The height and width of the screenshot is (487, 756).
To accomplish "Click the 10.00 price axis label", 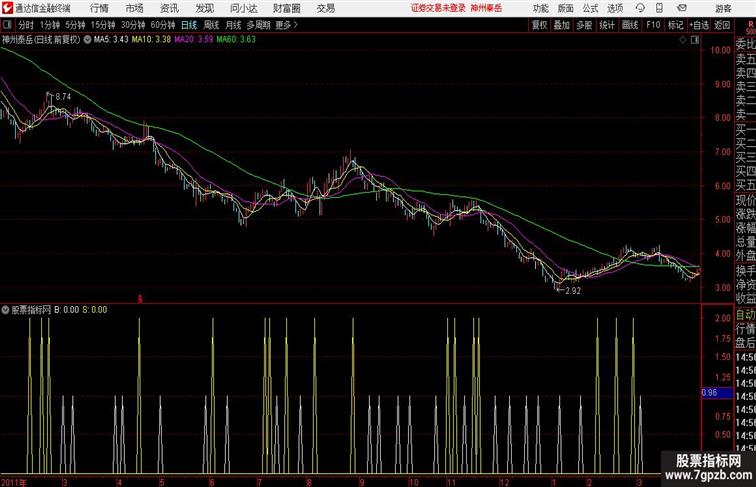I will [x=720, y=50].
